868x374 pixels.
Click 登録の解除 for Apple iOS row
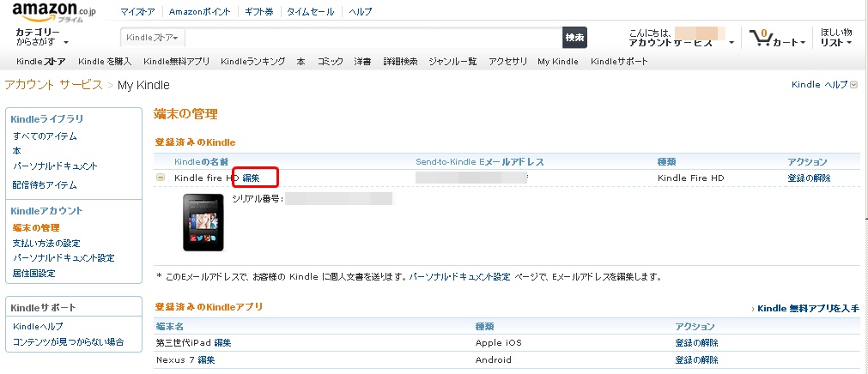(697, 343)
